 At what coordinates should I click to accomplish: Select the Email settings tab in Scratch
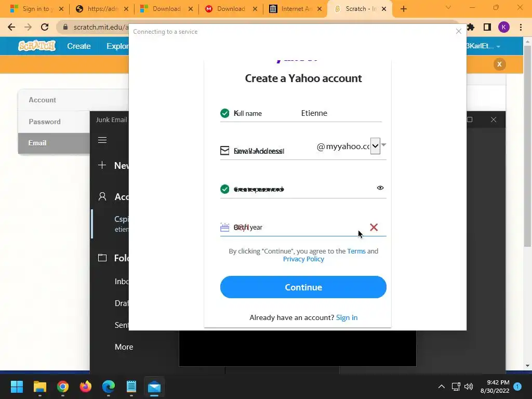coord(54,143)
